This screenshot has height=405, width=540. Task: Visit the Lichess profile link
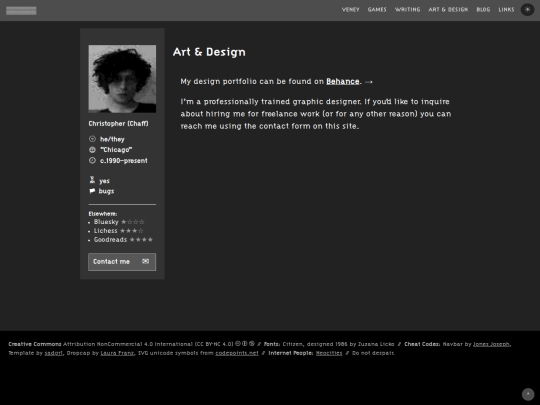click(x=105, y=231)
